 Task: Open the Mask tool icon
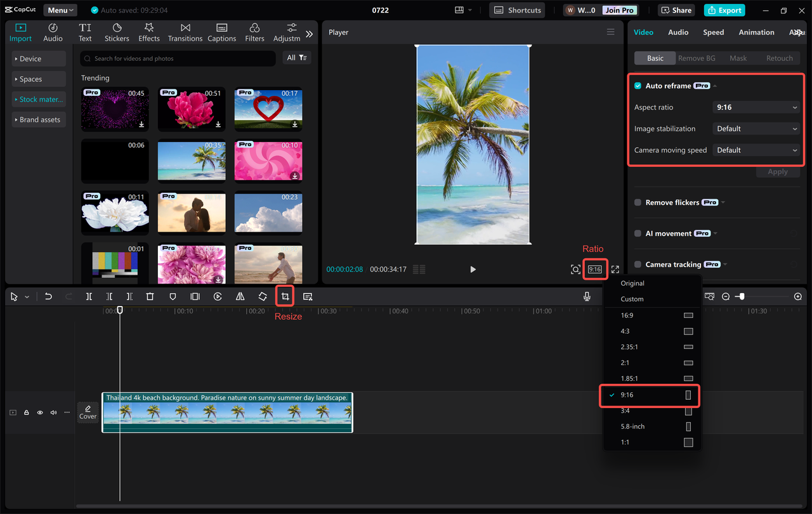click(x=172, y=296)
